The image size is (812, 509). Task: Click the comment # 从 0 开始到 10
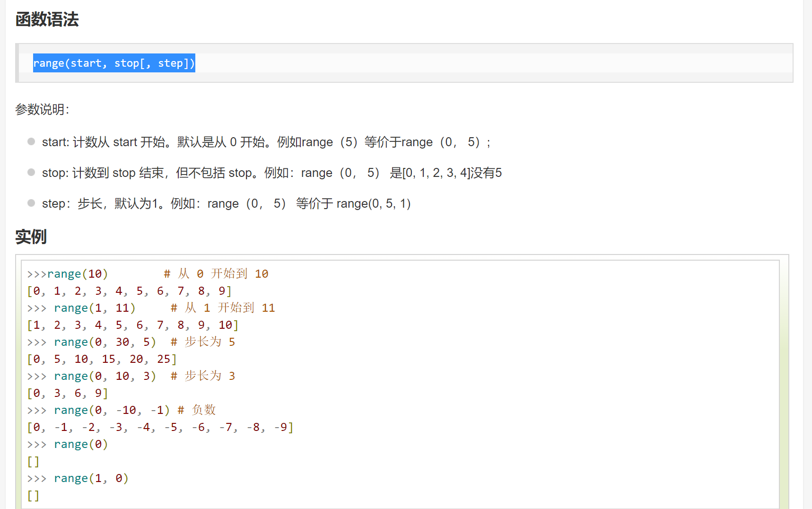[216, 274]
